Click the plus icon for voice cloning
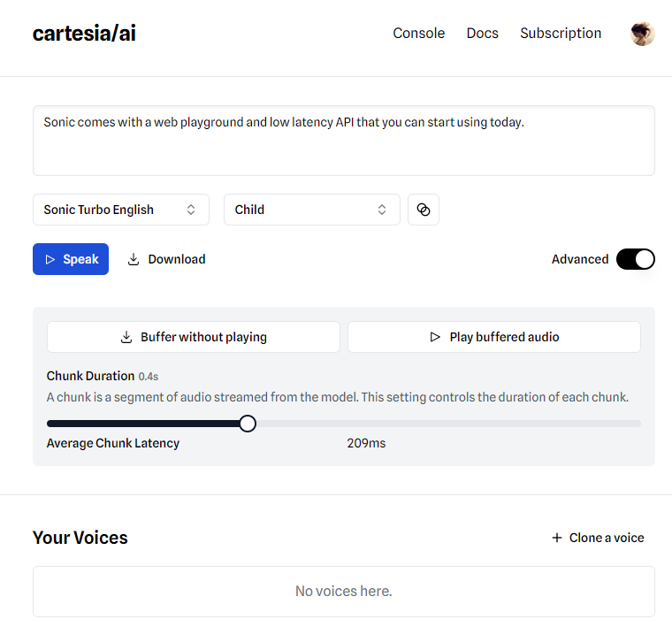672x642 pixels. (556, 538)
